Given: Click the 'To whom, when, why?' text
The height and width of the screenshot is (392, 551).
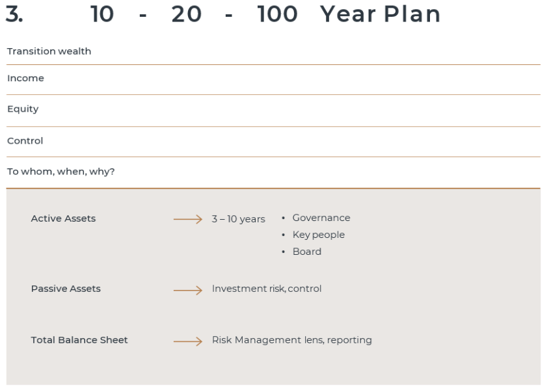Looking at the screenshot, I should tap(60, 172).
